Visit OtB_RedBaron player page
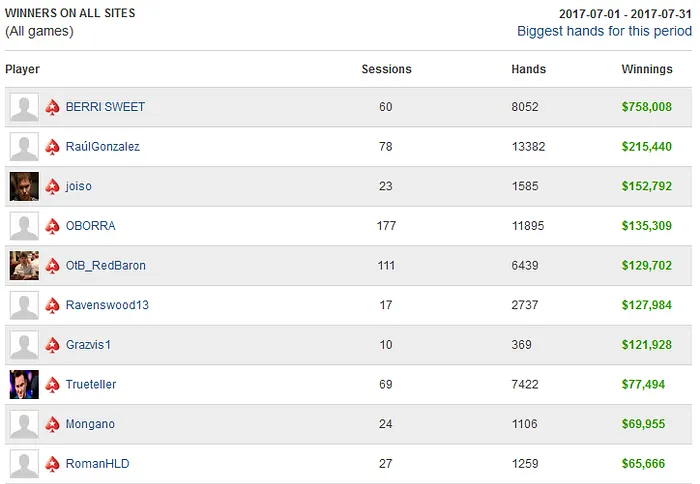The height and width of the screenshot is (484, 700). tap(105, 266)
